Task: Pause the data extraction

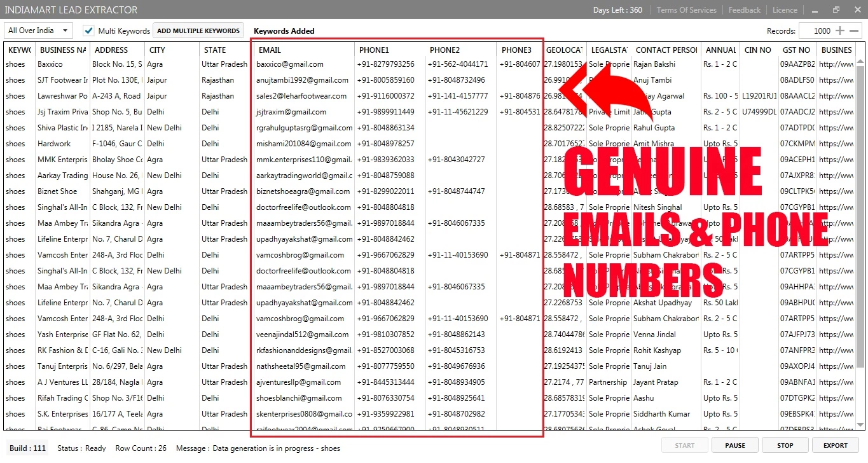Action: tap(734, 445)
